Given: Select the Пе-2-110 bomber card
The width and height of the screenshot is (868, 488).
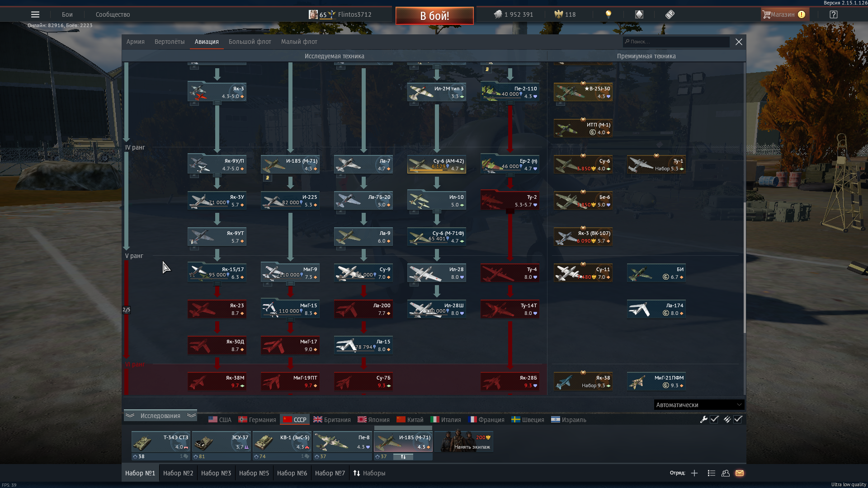Looking at the screenshot, I should [x=510, y=92].
